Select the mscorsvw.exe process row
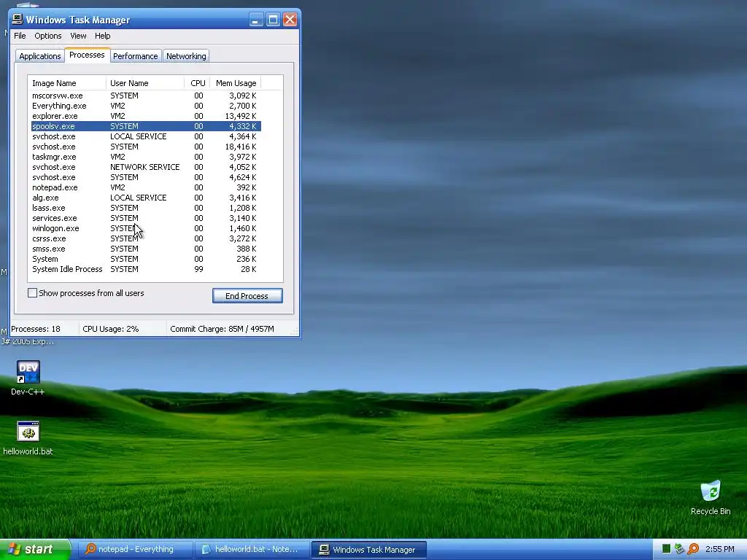Image resolution: width=747 pixels, height=560 pixels. 146,96
